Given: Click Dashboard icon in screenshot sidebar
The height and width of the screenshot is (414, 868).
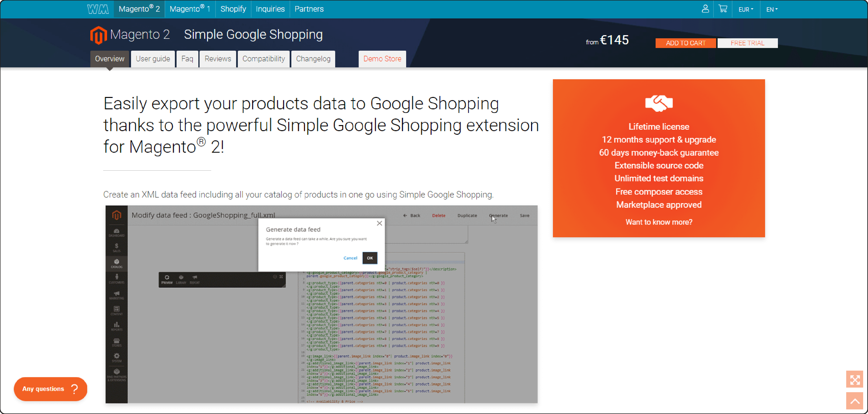Looking at the screenshot, I should [116, 233].
